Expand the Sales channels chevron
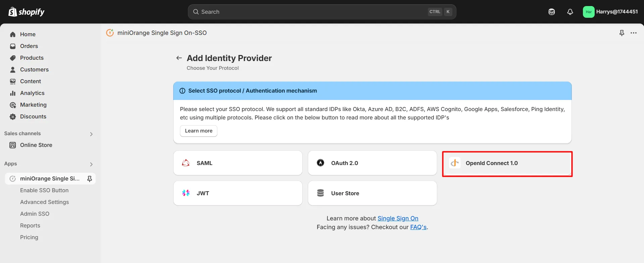 [x=91, y=134]
